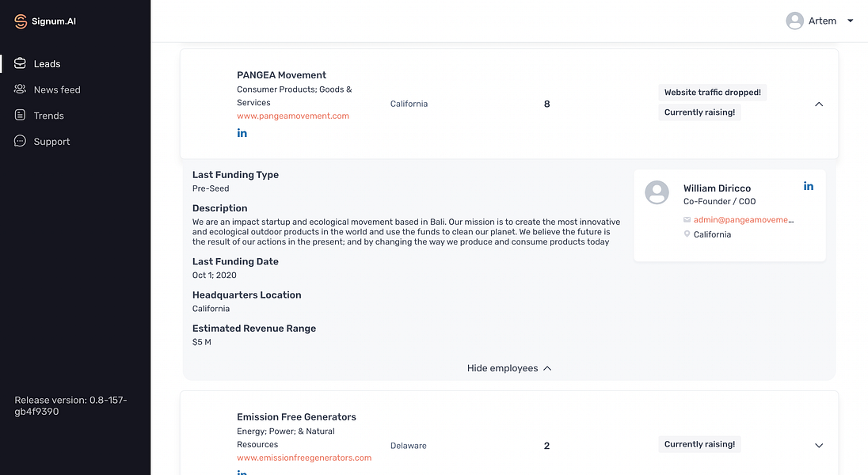Click the Artem username text

[x=822, y=21]
